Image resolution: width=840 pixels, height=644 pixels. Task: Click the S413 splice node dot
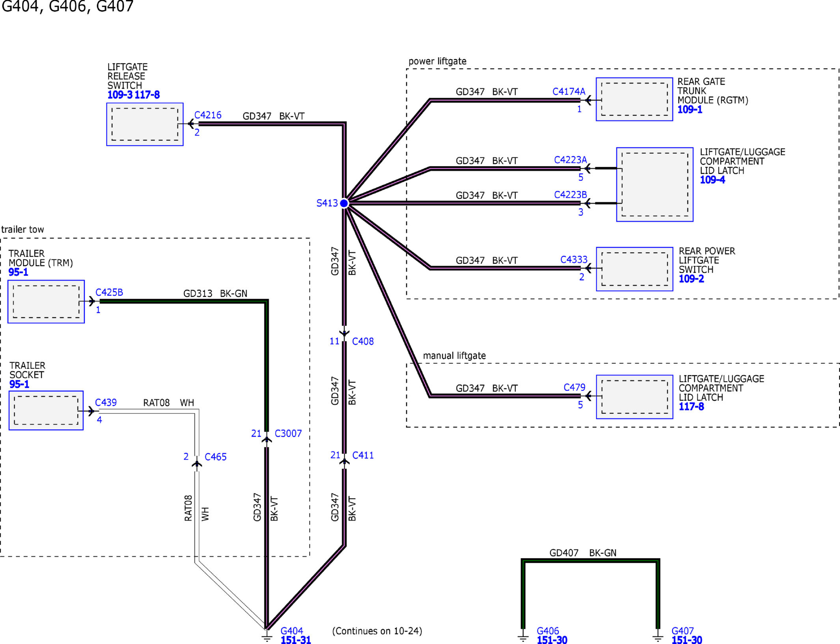(x=344, y=203)
